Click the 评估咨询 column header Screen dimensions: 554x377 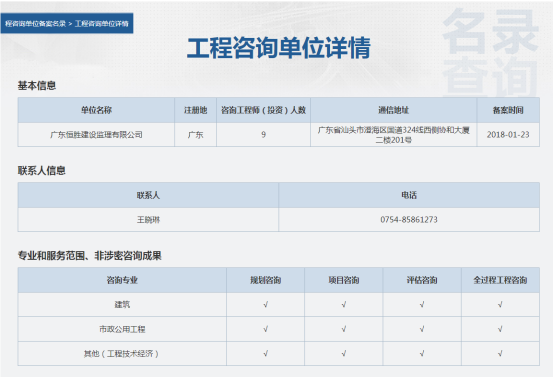(x=422, y=280)
